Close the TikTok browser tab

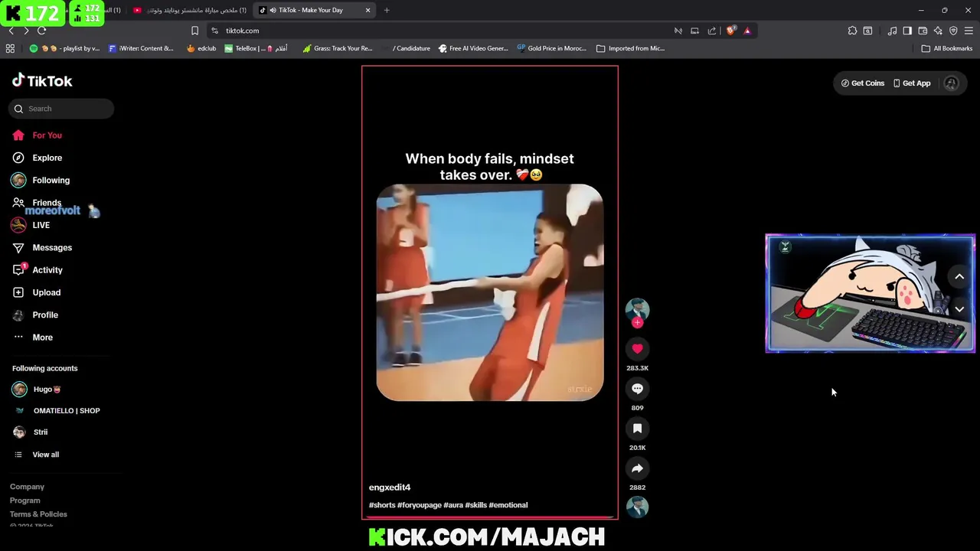pos(367,10)
